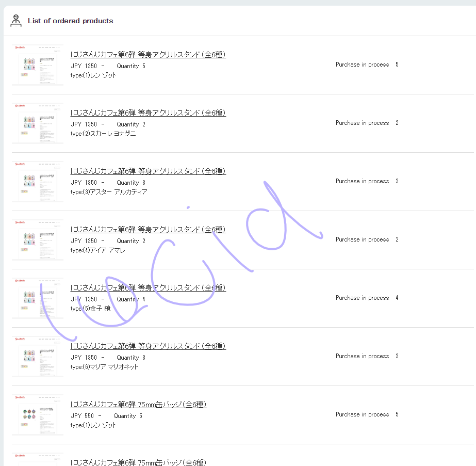The height and width of the screenshot is (466, 476).
Task: Click thumbnail of acrylic stand type (1)レン ゾット
Action: coord(38,65)
